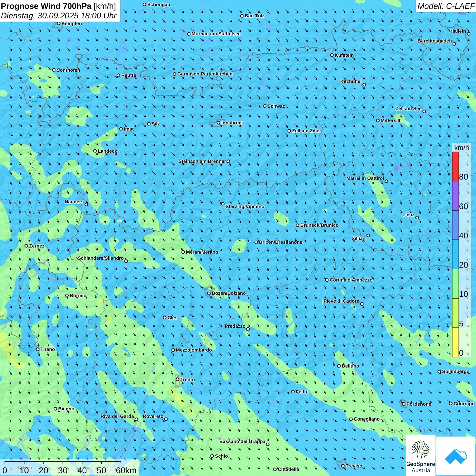Click the 'Predazzo' label
The image size is (476, 476).
[235, 326]
